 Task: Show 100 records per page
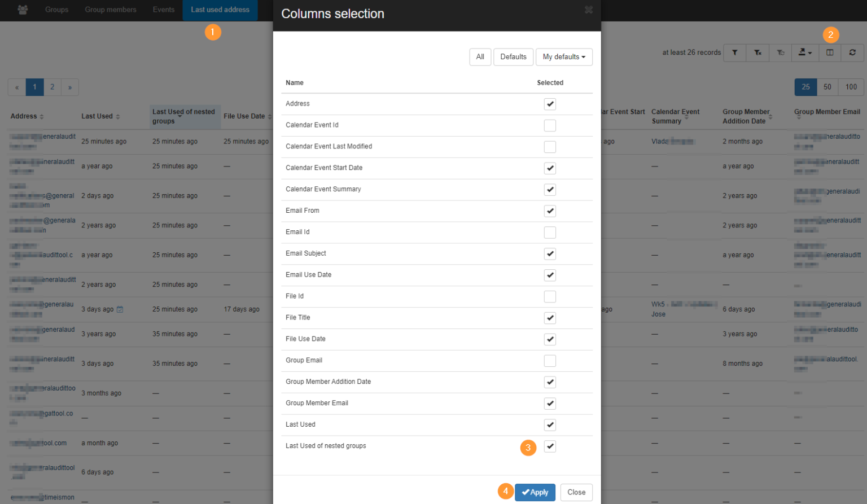coord(851,87)
